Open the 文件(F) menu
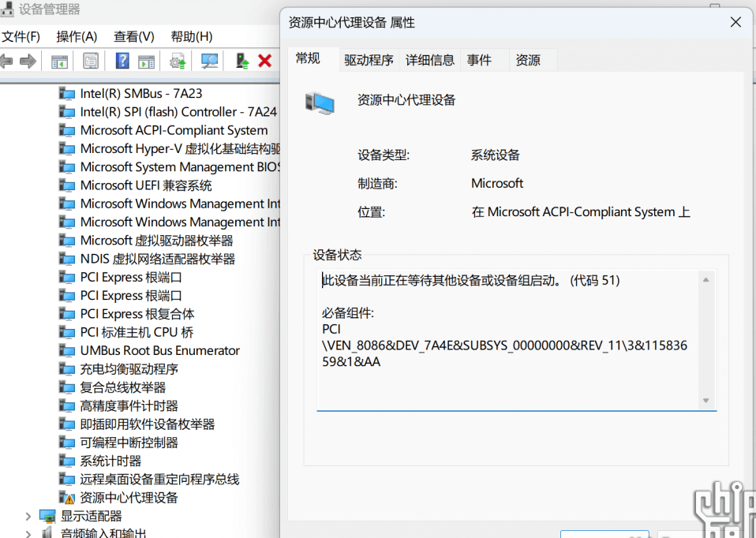 (x=21, y=36)
